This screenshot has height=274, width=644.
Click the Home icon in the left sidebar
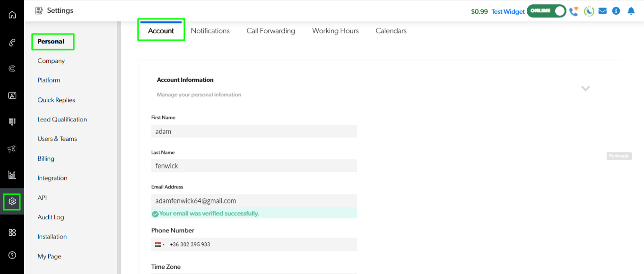(x=12, y=15)
